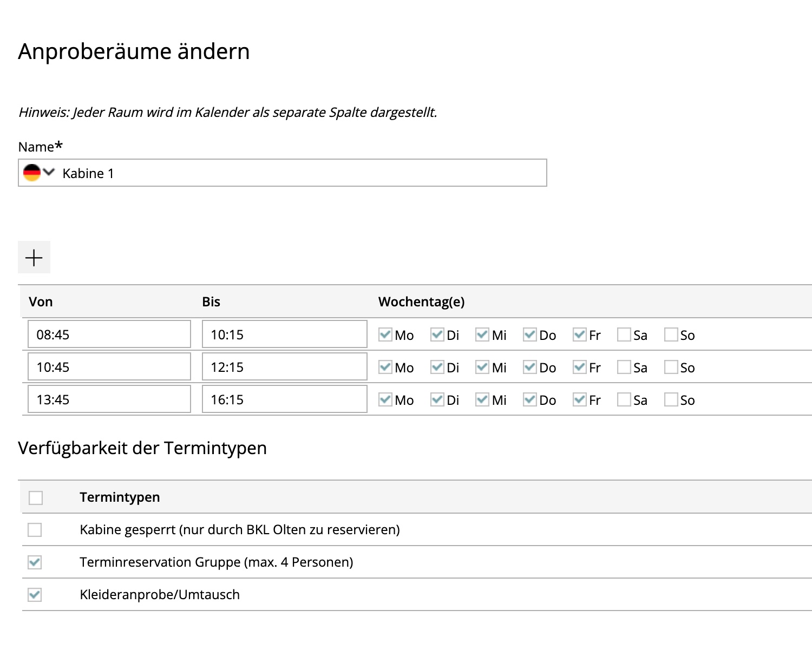This screenshot has height=656, width=812.
Task: Click the 10:45 Von time field
Action: tap(109, 367)
